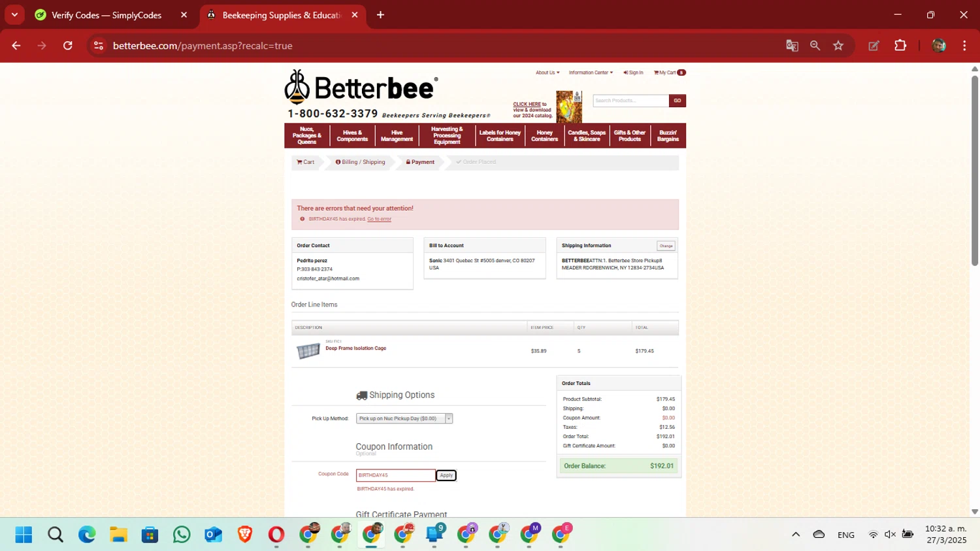The height and width of the screenshot is (551, 980).
Task: Open Nucs, Packages & Queens menu
Action: [x=307, y=135]
